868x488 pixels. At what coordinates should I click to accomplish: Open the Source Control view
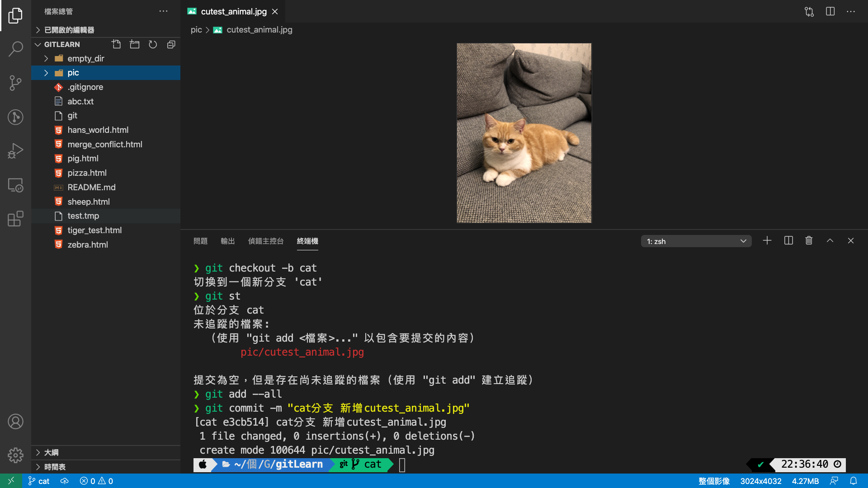pos(15,83)
